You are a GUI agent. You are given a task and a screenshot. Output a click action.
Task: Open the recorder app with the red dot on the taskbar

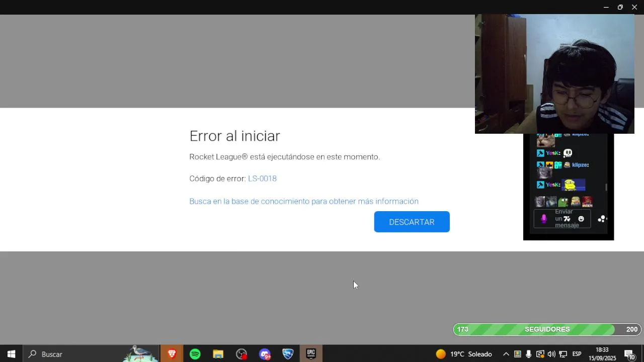click(242, 354)
